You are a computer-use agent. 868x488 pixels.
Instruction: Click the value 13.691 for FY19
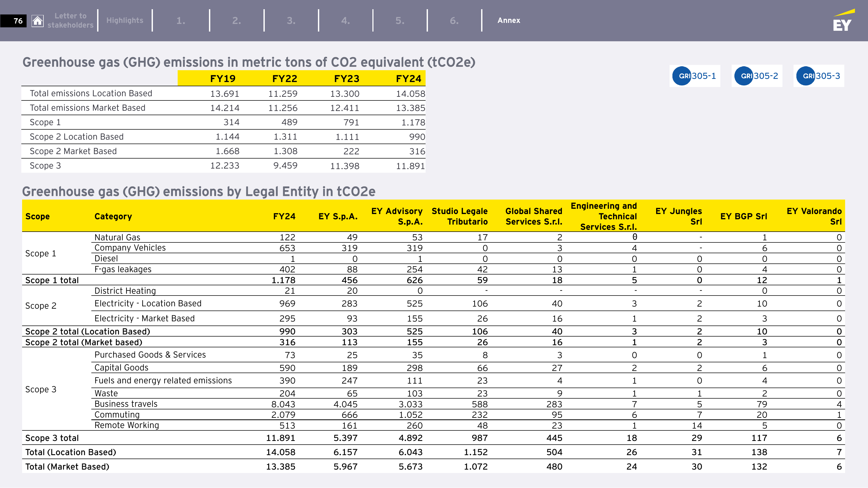pos(225,94)
